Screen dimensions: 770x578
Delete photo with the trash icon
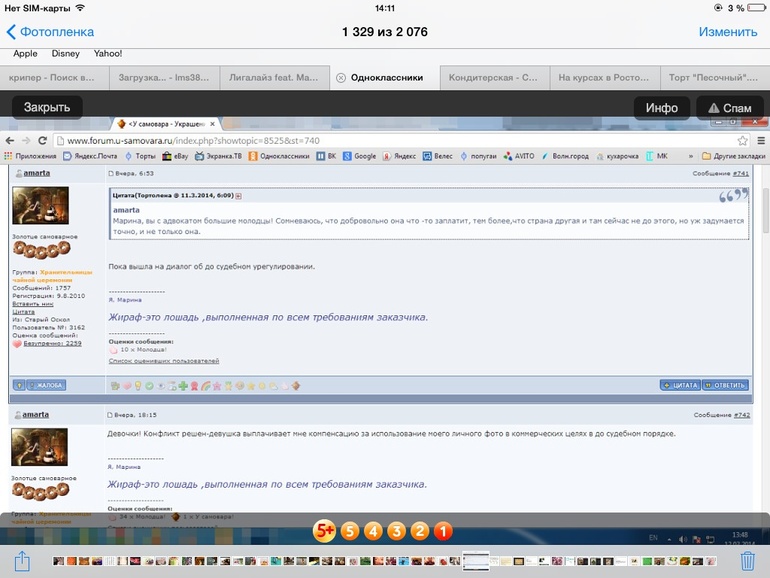(x=747, y=561)
